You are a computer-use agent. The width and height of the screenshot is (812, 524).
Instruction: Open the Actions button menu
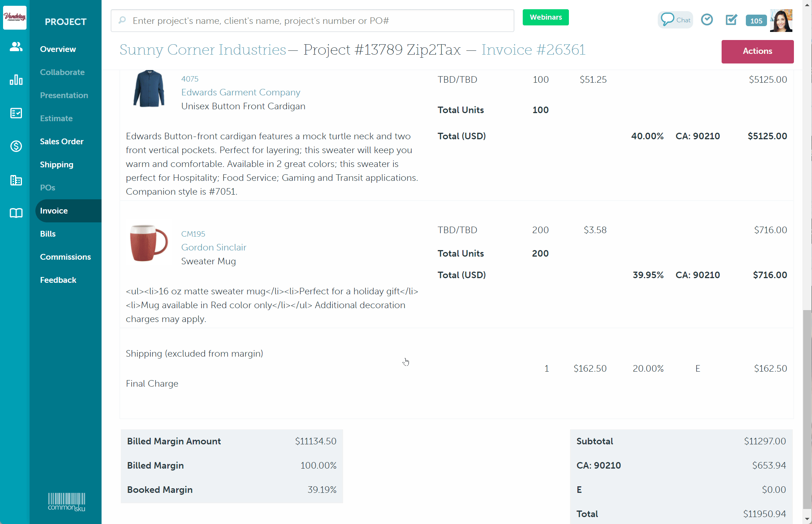(757, 51)
